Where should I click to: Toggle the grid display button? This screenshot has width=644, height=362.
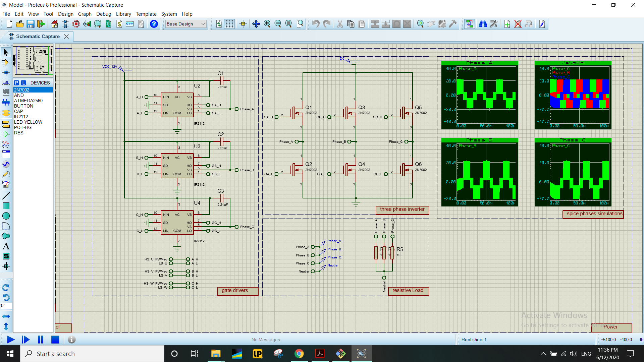tap(229, 24)
